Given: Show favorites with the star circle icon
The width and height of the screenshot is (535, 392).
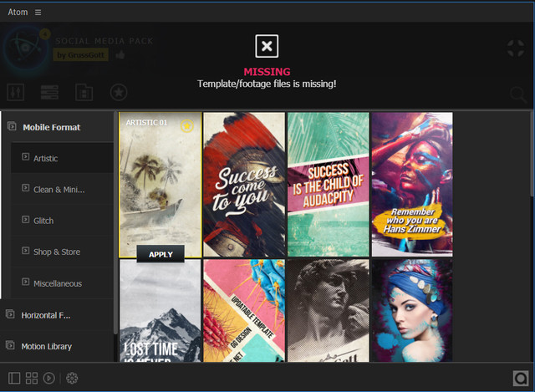Looking at the screenshot, I should click(119, 93).
